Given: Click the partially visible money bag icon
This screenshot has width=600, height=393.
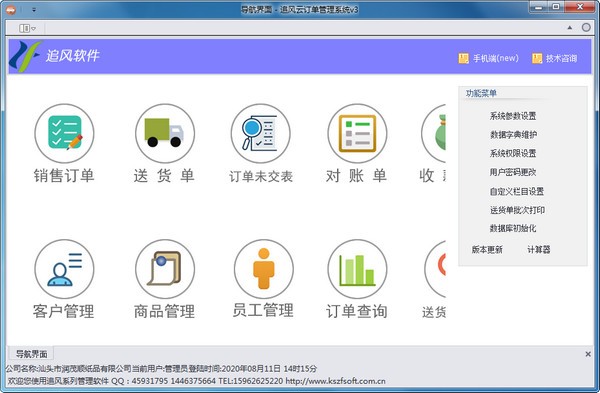Looking at the screenshot, I should (434, 134).
